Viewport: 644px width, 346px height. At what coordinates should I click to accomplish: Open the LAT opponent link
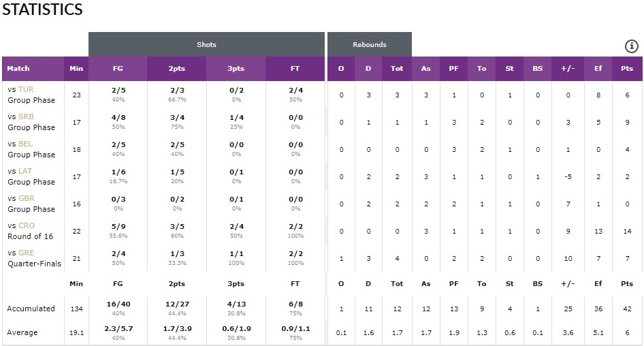coord(25,171)
